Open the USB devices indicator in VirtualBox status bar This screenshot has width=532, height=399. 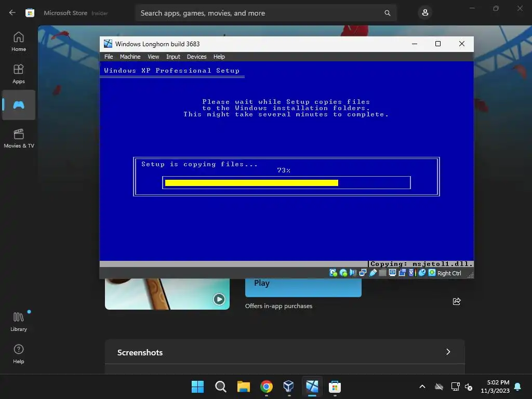pyautogui.click(x=373, y=273)
